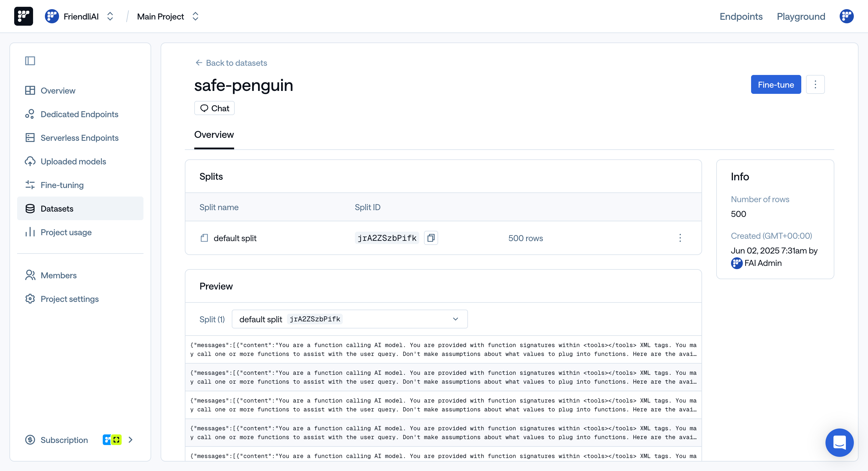View Project usage statistics
Viewport: 868px width, 471px height.
pyautogui.click(x=66, y=232)
